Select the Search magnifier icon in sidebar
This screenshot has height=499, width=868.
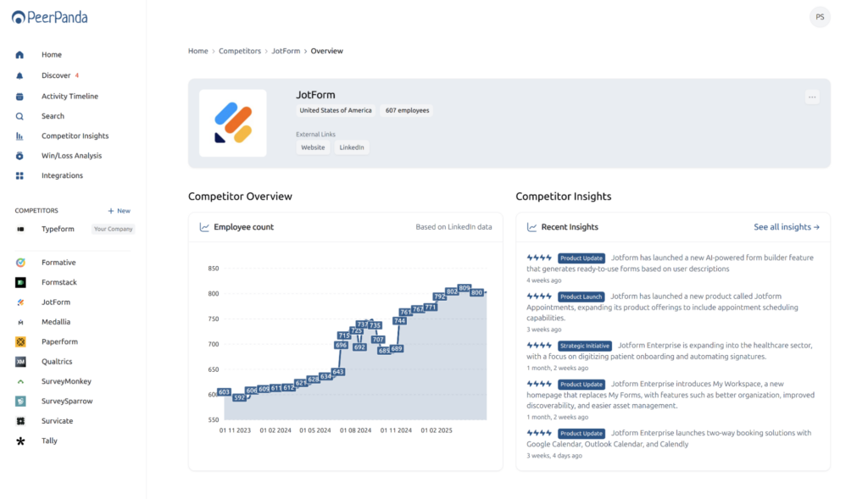(19, 115)
